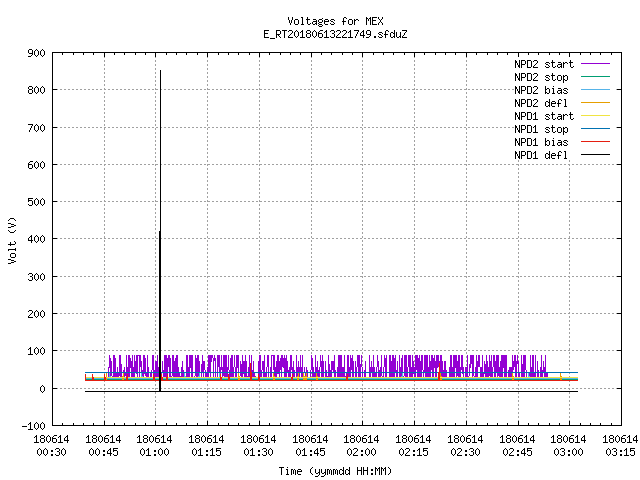640x480 pixels.
Task: Click the 01:15 time axis label
Action: pos(206,452)
